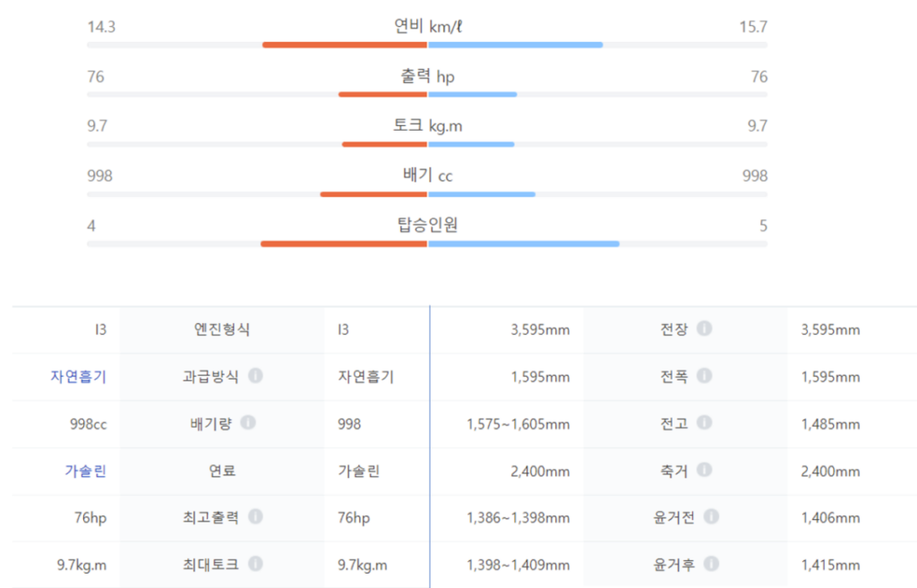Open the info icon next to 전폭
Viewport: 917px width, 588px height.
pyautogui.click(x=704, y=376)
